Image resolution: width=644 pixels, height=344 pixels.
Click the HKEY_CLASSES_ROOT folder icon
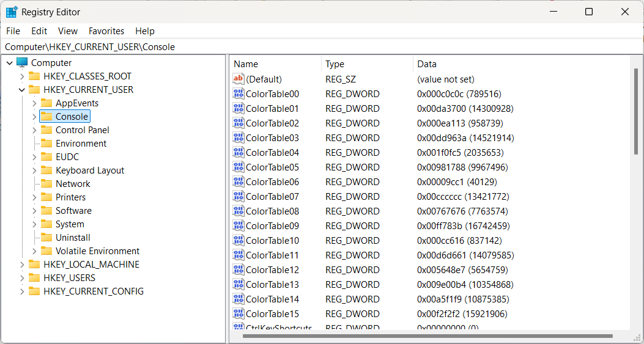coord(34,76)
